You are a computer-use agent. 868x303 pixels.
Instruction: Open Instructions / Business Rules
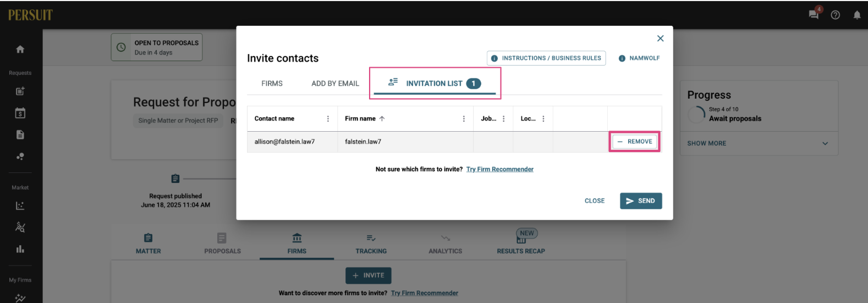(546, 58)
